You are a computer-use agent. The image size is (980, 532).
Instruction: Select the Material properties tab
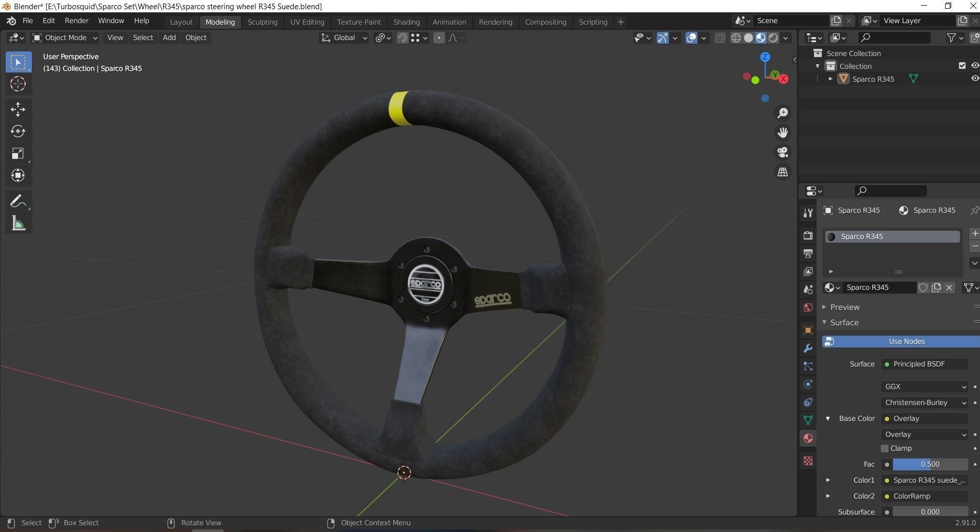[x=808, y=438]
